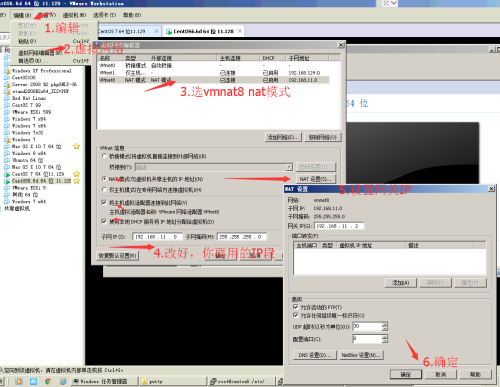Select VMware ESXi 599 in library
Viewport: 500px width, 387px height.
point(31,112)
